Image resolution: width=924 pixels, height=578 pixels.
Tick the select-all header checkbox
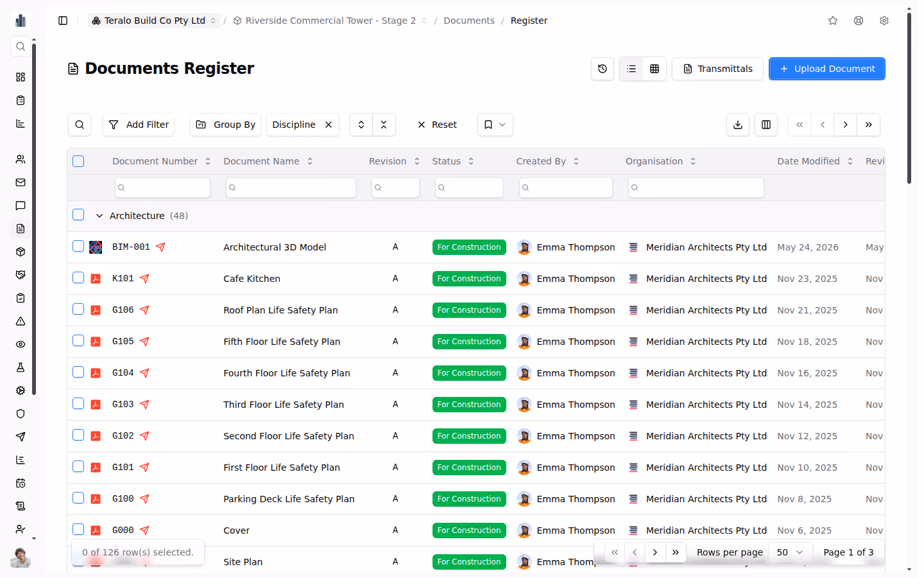click(78, 161)
